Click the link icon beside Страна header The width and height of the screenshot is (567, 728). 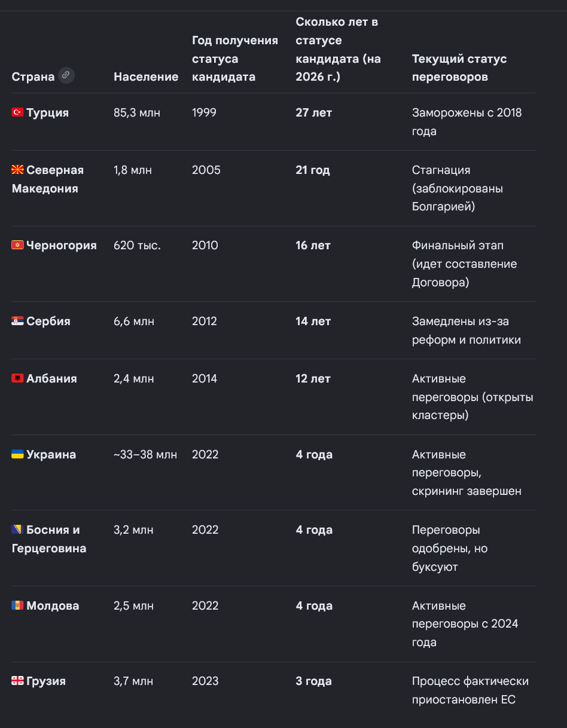[x=66, y=76]
